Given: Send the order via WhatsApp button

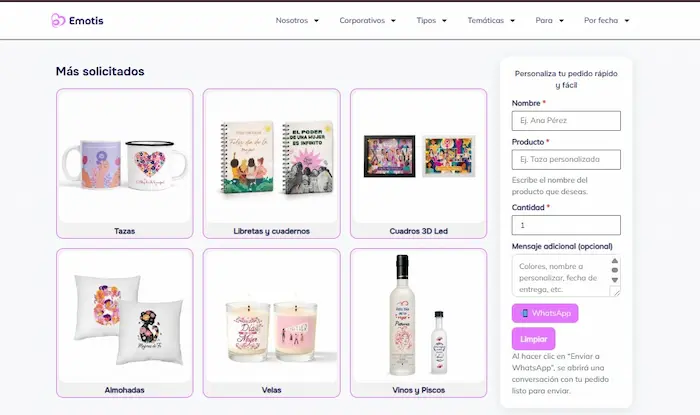Looking at the screenshot, I should [x=545, y=313].
